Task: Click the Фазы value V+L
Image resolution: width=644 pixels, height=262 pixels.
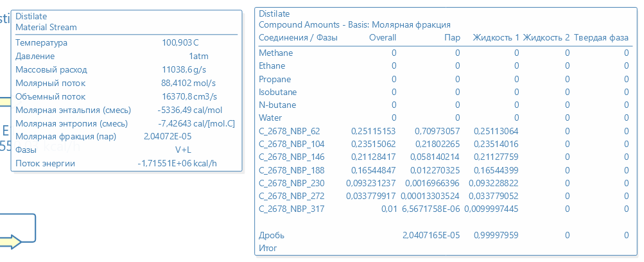Action: click(x=185, y=150)
